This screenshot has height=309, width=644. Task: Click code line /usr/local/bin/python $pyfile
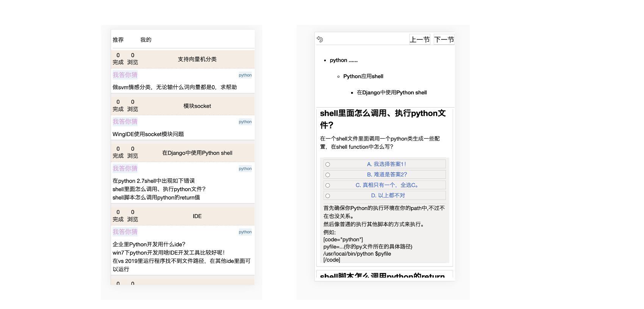pos(357,254)
